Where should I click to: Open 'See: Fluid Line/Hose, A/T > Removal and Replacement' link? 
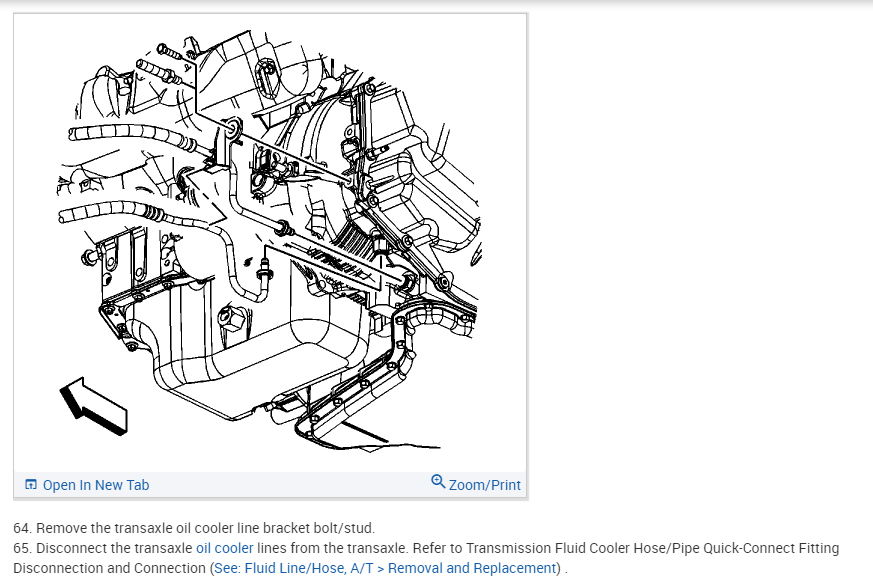(x=385, y=568)
